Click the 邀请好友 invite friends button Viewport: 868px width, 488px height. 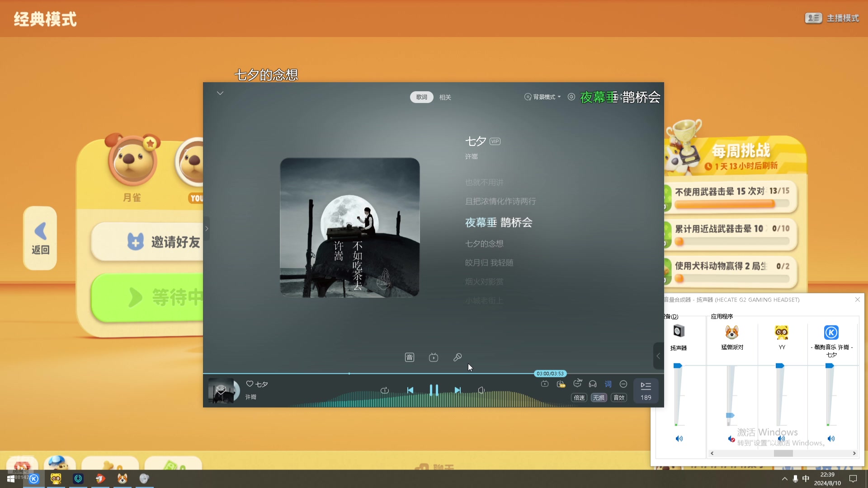147,242
